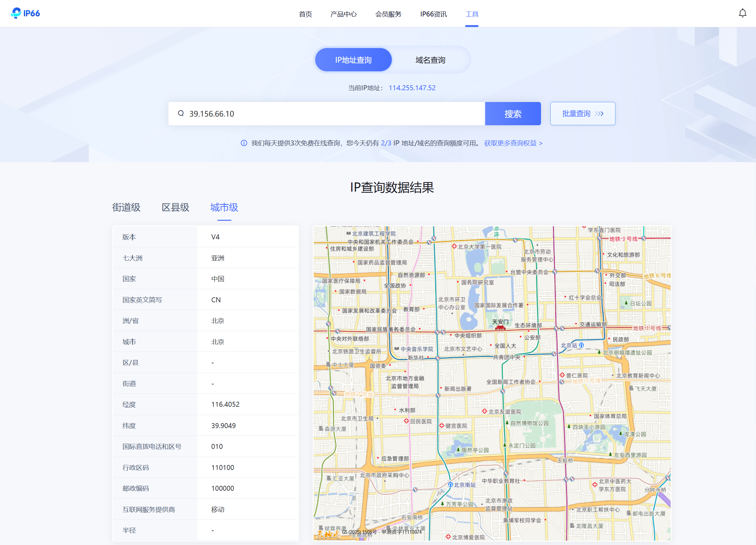Click the search magnifier icon
756x545 pixels.
click(x=181, y=113)
